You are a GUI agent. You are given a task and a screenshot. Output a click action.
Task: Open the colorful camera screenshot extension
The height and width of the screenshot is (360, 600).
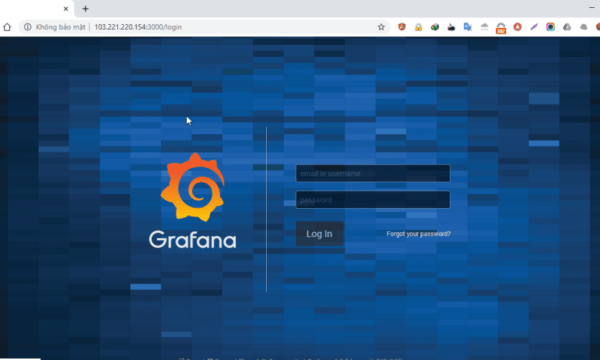550,27
